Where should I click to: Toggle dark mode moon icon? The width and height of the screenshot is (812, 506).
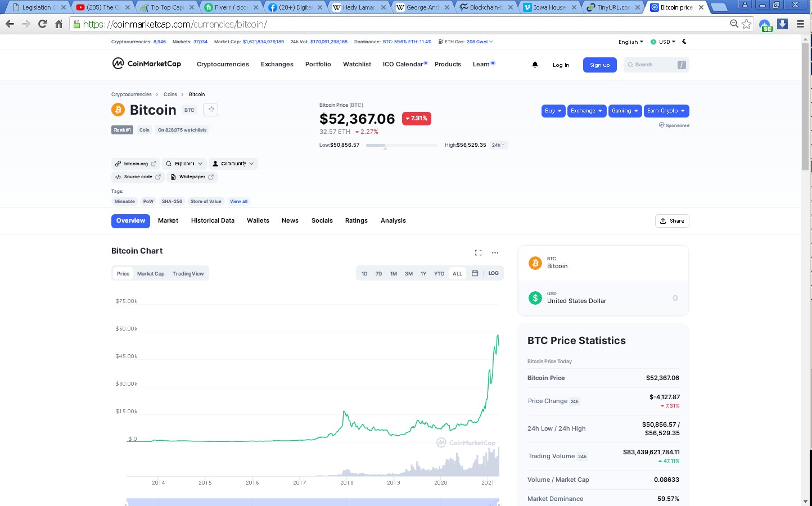684,42
